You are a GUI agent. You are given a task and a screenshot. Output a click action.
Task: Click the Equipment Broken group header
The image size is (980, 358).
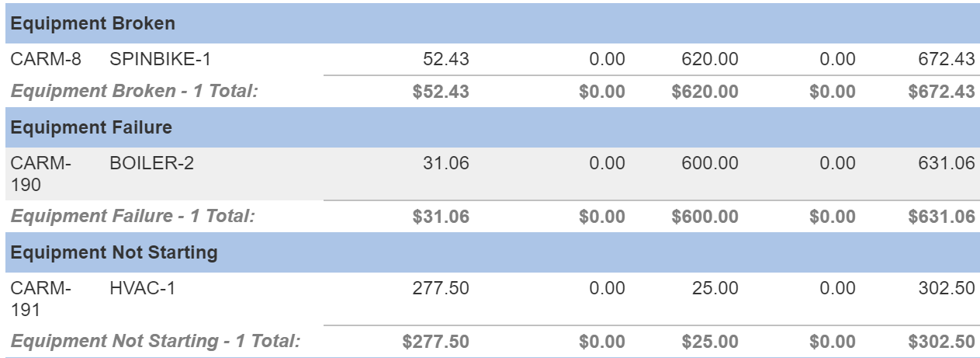492,23
